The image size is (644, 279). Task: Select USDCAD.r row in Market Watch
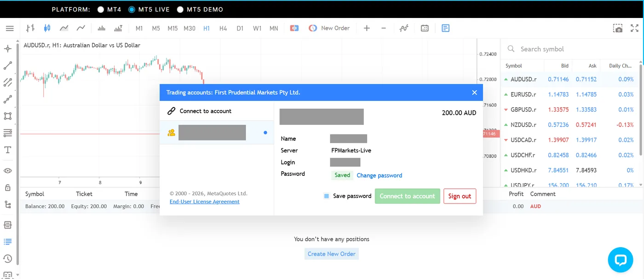pyautogui.click(x=570, y=140)
